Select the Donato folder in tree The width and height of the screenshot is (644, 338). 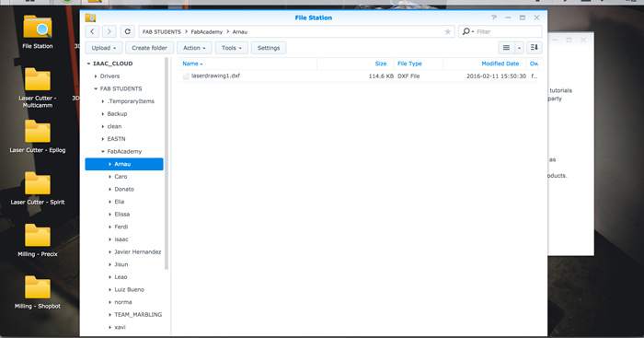pos(124,189)
